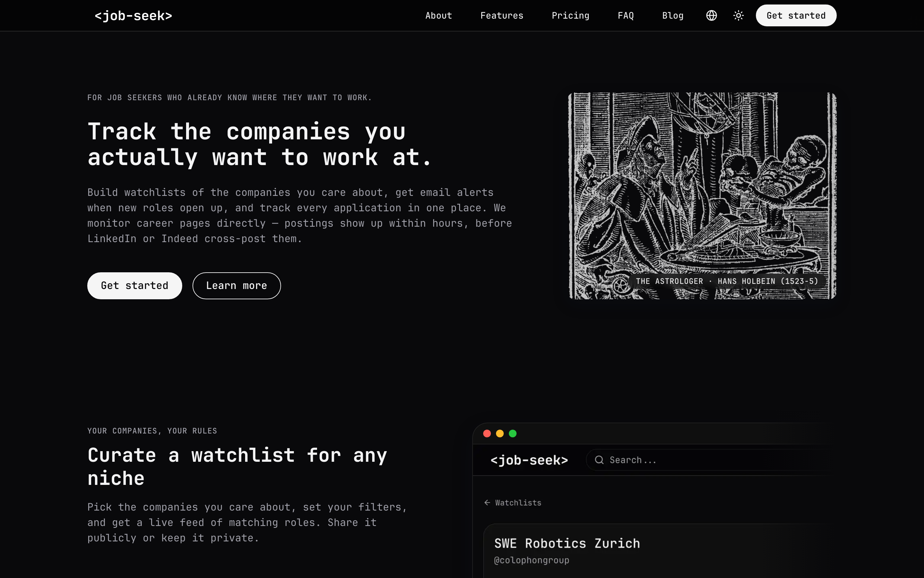Click the green window dot in mockup
The width and height of the screenshot is (924, 578).
pos(513,433)
